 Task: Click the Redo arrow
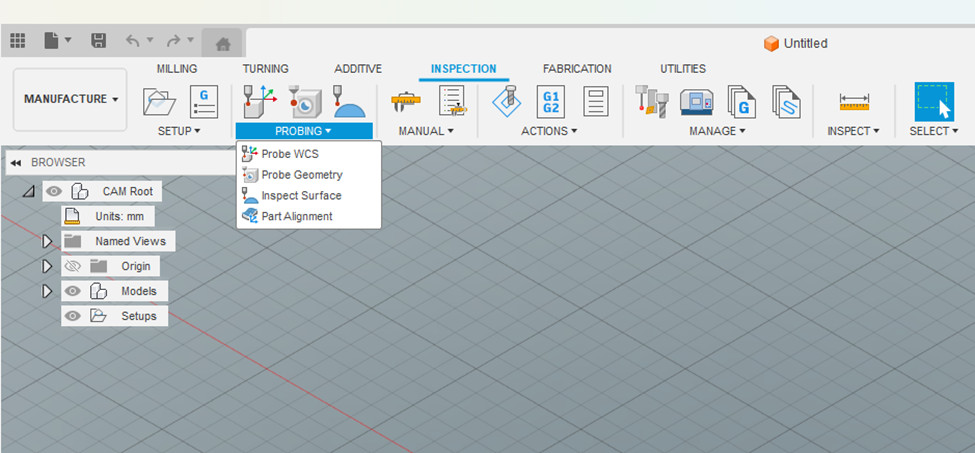pyautogui.click(x=173, y=41)
